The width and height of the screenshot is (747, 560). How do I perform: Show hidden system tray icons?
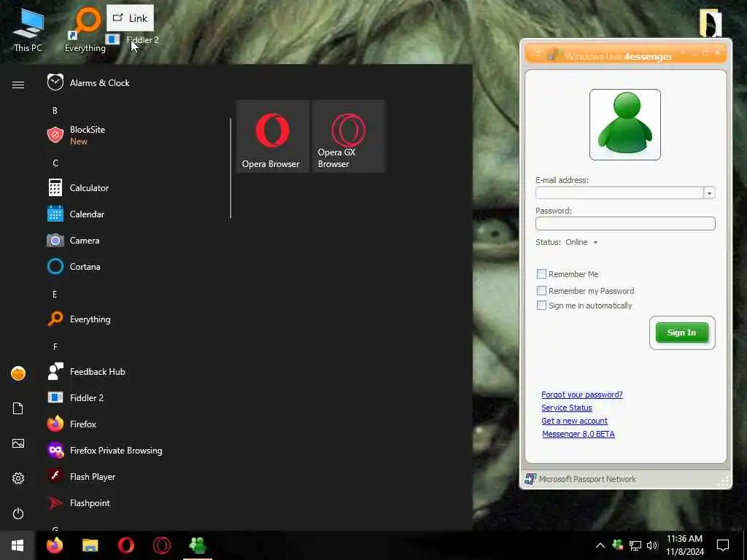[600, 545]
